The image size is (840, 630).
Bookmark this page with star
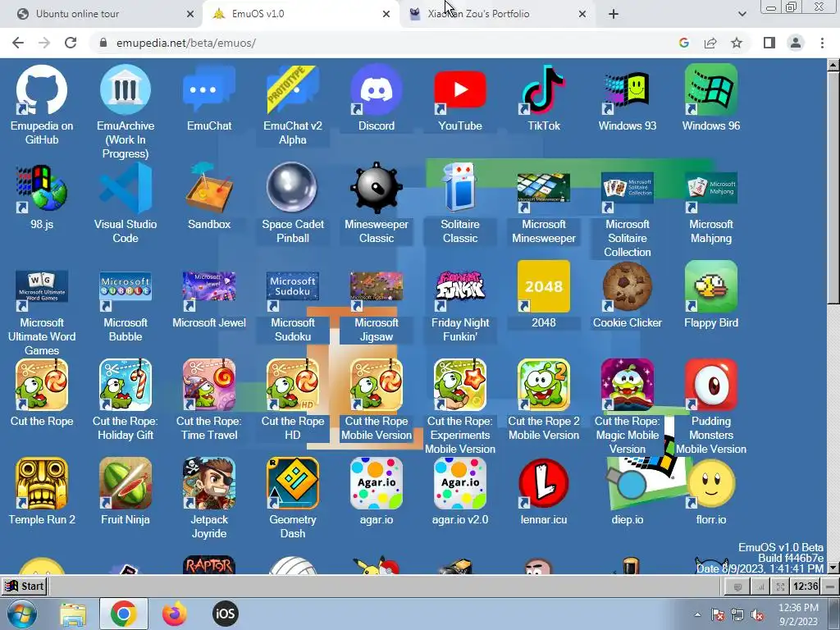pyautogui.click(x=737, y=43)
